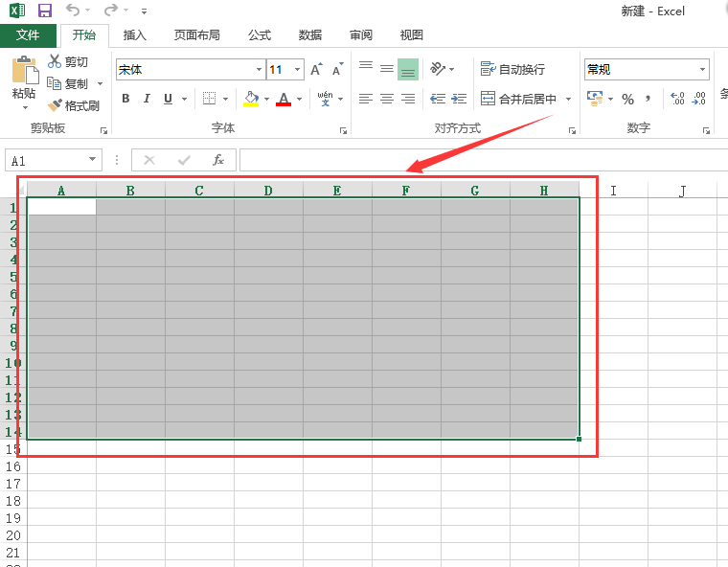Open the 文件 menu
Screen dimensions: 728x567
(x=28, y=35)
